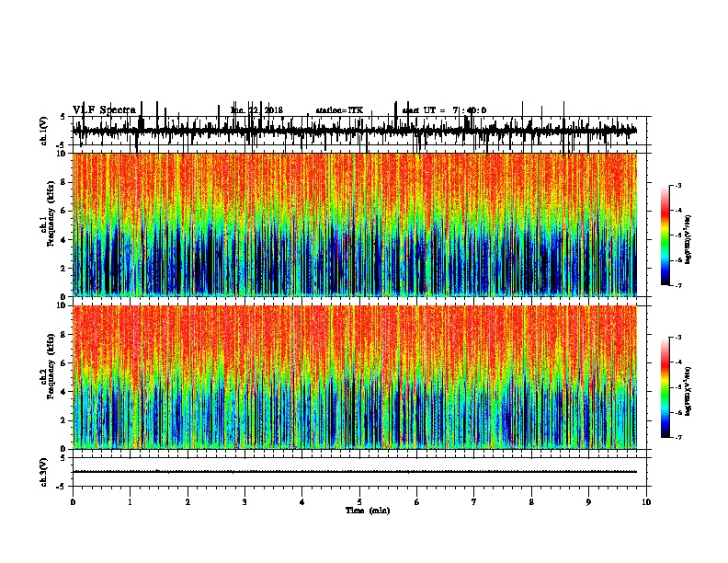The image size is (728, 563).
Task: Click the "ch.3(V)" axis label
Action: (44, 472)
